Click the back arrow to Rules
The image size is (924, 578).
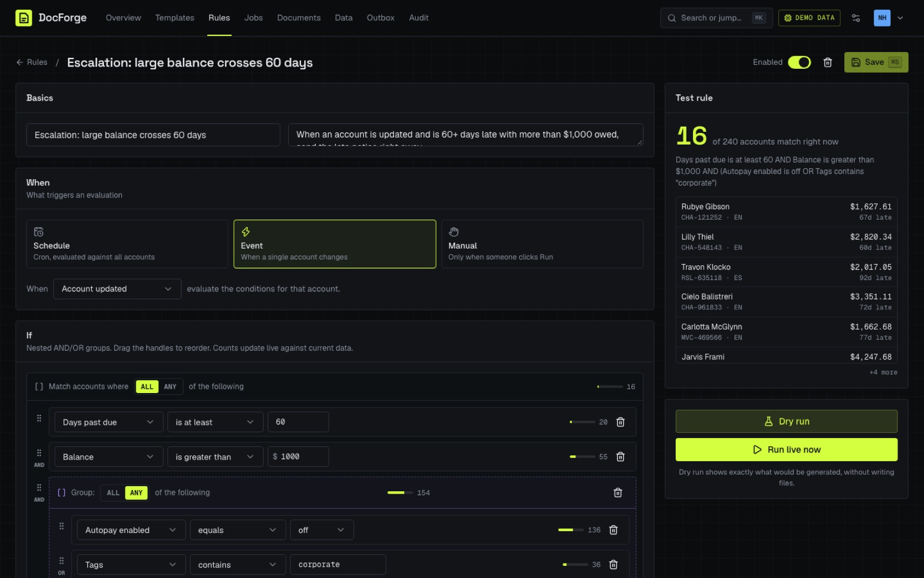point(20,62)
